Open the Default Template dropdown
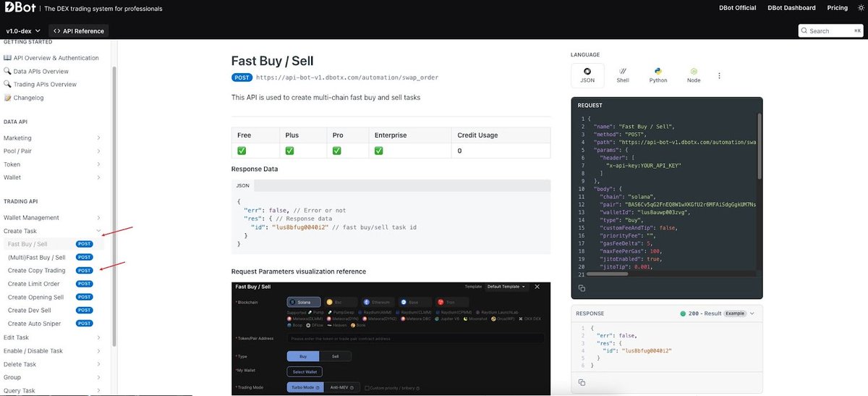This screenshot has height=396, width=868. [x=506, y=287]
